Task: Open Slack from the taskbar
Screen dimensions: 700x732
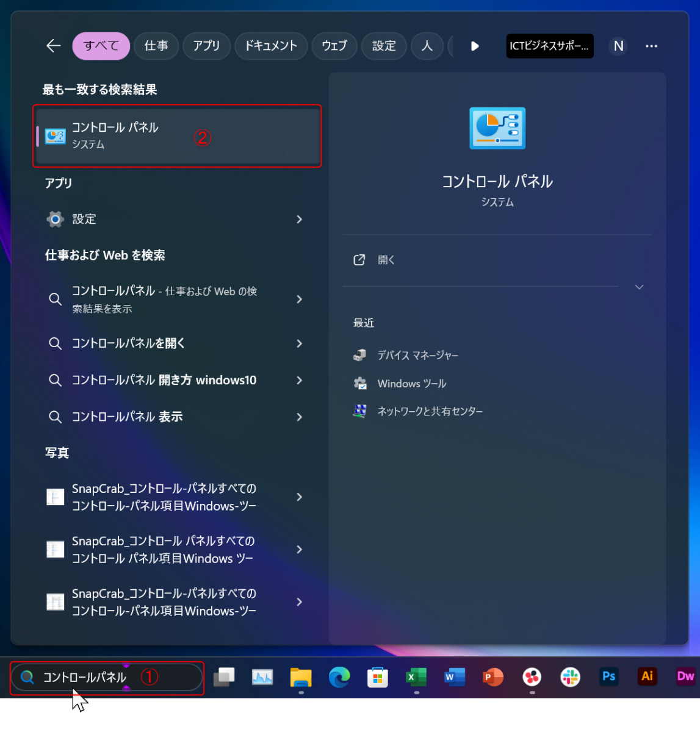Action: click(571, 676)
